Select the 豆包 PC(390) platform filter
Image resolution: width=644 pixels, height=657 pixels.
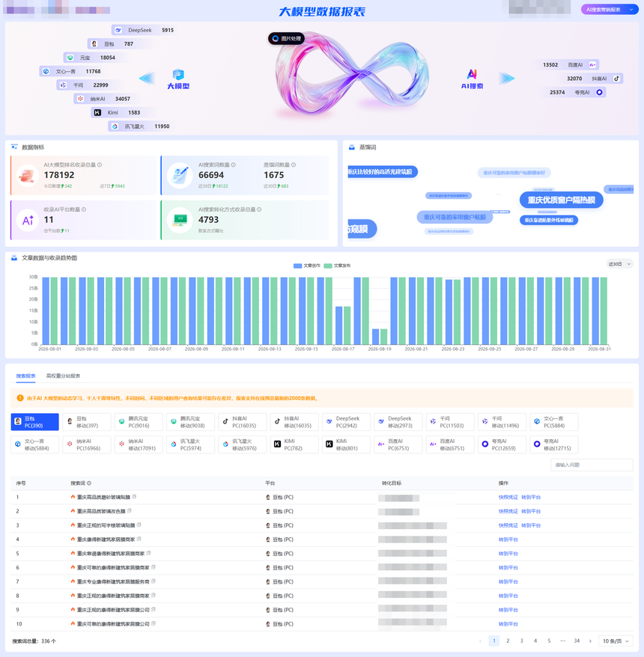pyautogui.click(x=34, y=422)
